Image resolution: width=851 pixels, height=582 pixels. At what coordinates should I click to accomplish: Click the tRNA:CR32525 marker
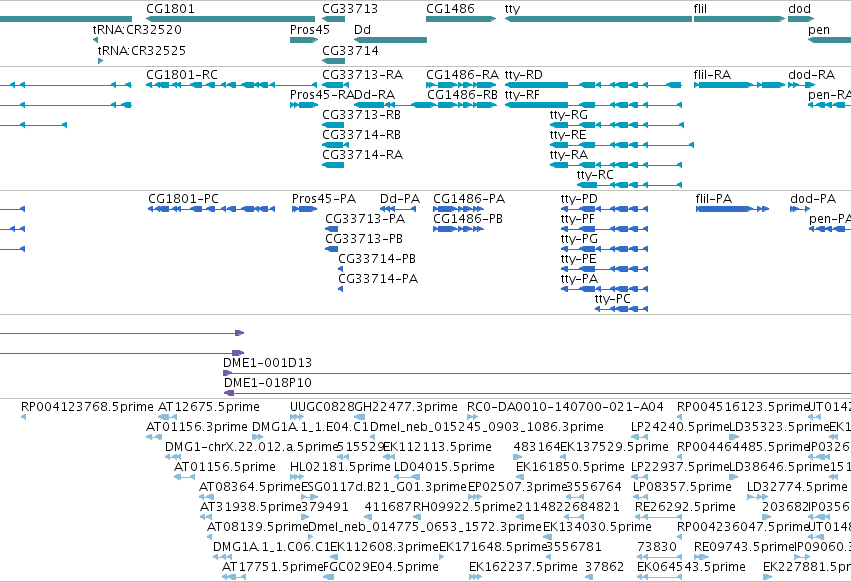(x=100, y=61)
